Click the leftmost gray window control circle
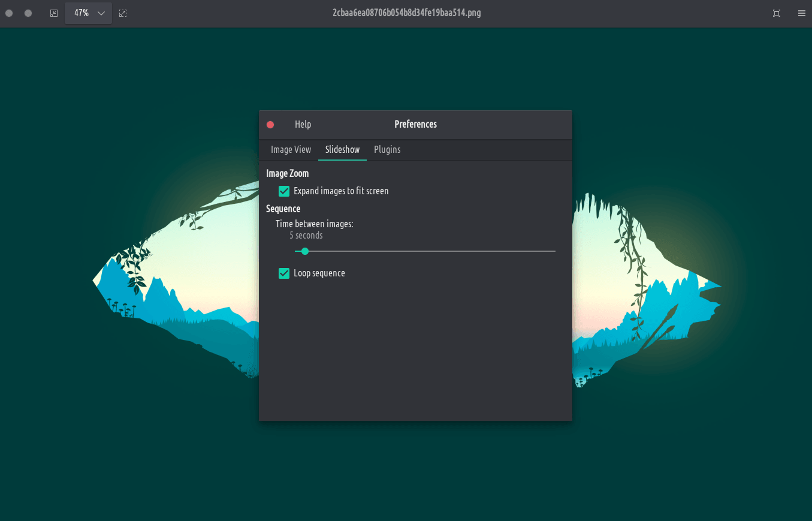 9,13
